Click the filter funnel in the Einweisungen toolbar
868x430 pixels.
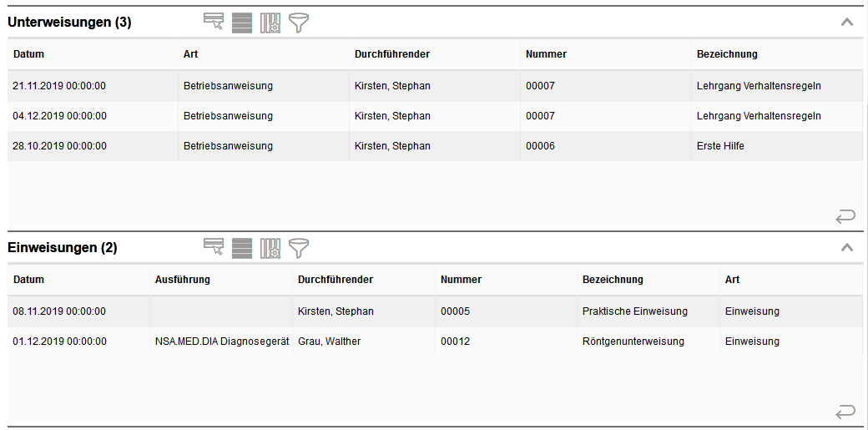(299, 248)
